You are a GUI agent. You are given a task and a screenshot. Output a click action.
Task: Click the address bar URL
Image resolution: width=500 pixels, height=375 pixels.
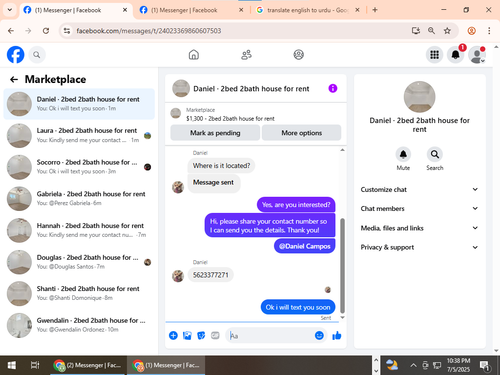[149, 31]
